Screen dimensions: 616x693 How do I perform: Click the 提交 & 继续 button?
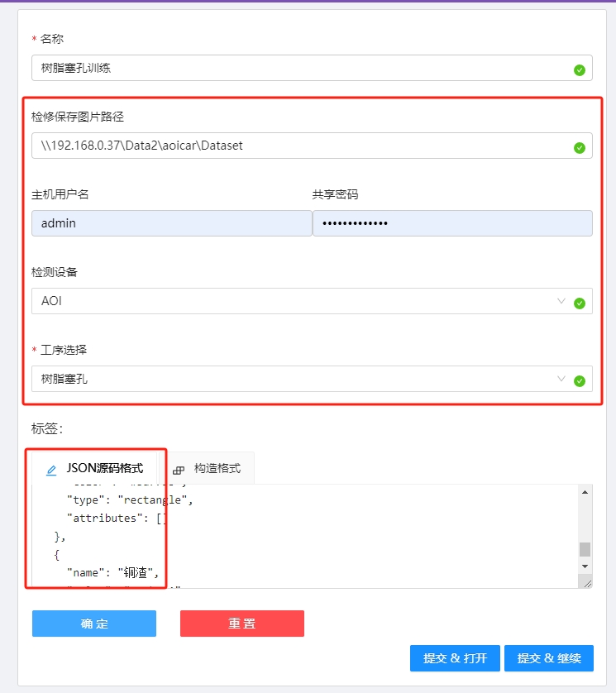coord(549,658)
